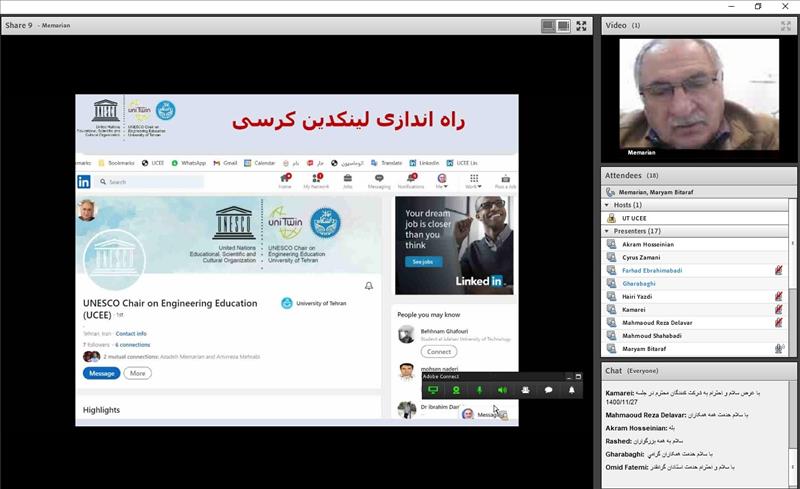Open the UCEE bookmark

[x=153, y=163]
